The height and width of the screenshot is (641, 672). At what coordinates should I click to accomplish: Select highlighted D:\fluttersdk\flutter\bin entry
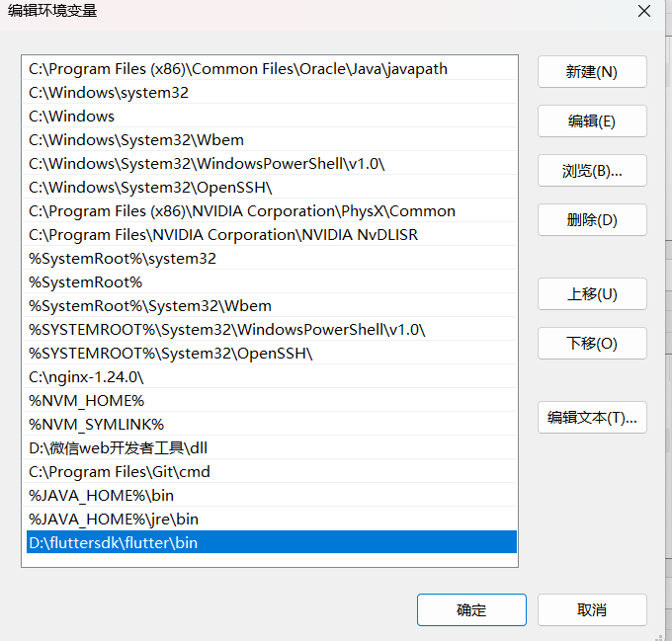(x=272, y=542)
